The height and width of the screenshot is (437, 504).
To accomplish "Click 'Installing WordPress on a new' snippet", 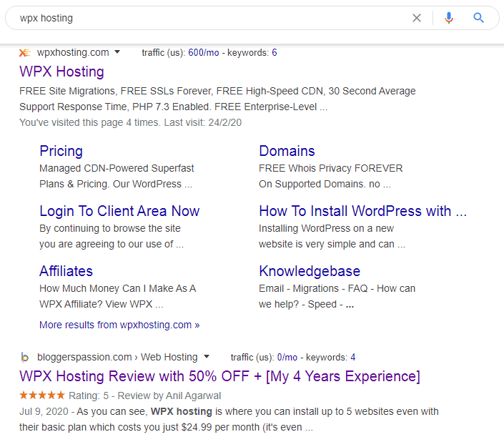I will click(x=326, y=228).
